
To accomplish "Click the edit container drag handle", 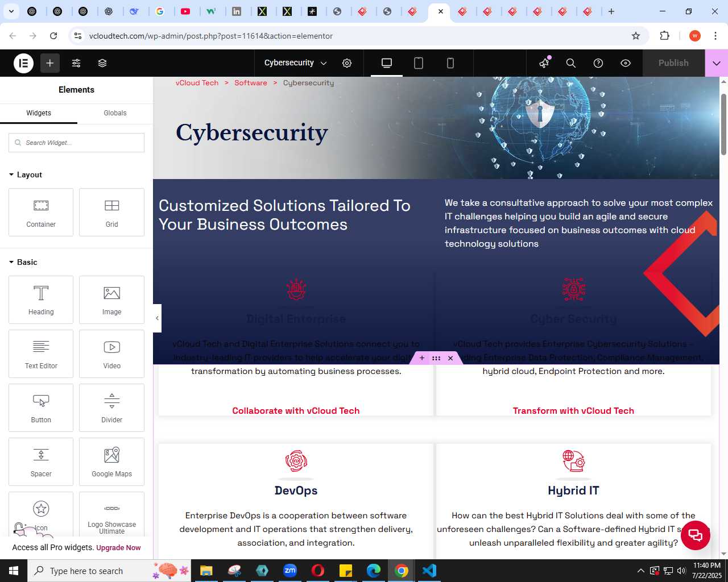I will (x=436, y=358).
